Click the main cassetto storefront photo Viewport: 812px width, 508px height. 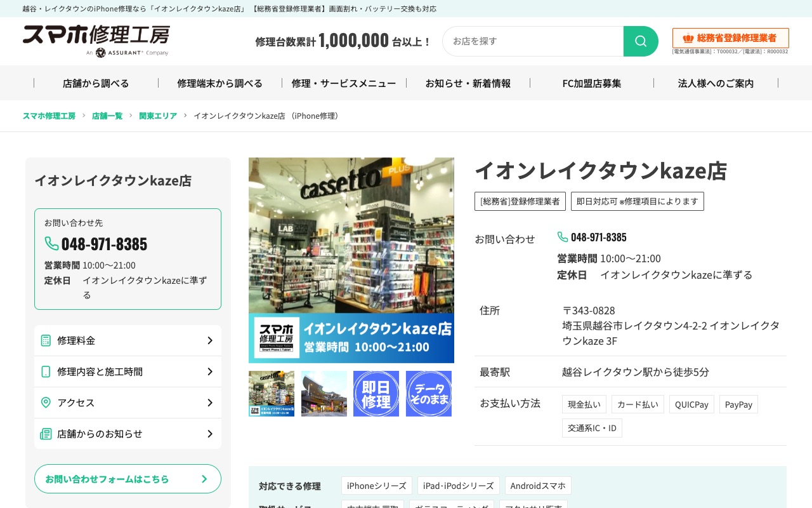351,260
